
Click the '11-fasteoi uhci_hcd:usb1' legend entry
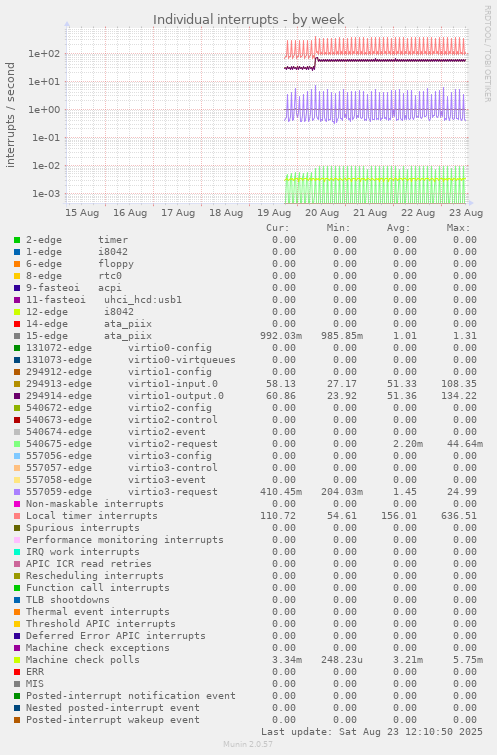(104, 300)
